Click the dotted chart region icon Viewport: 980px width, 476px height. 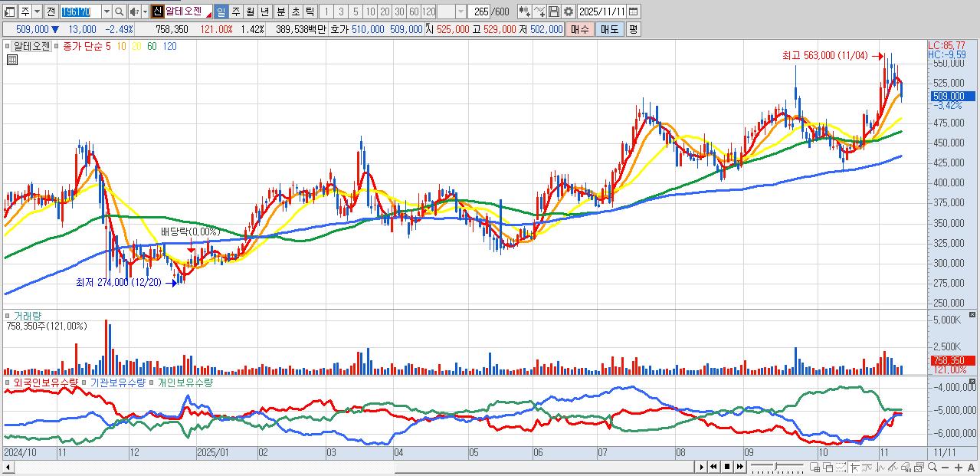tap(841, 467)
